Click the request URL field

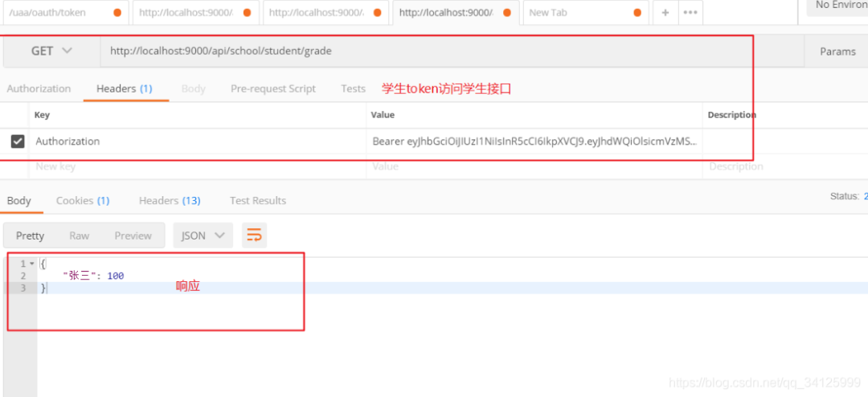coord(451,51)
